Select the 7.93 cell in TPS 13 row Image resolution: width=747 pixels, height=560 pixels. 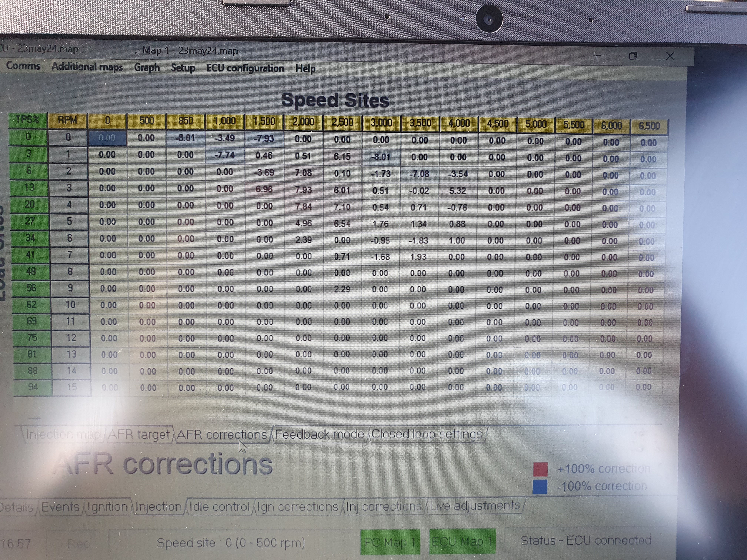[x=303, y=190]
